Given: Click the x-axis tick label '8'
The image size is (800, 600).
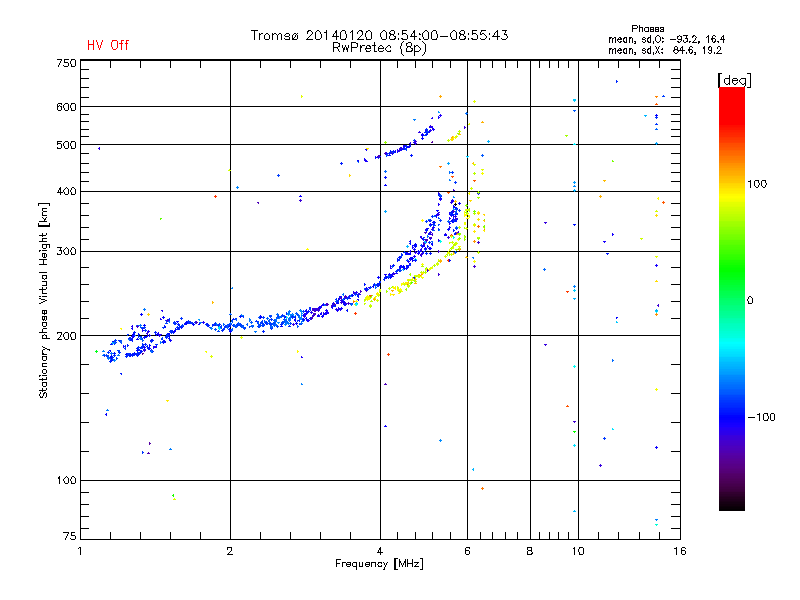Looking at the screenshot, I should (x=530, y=551).
